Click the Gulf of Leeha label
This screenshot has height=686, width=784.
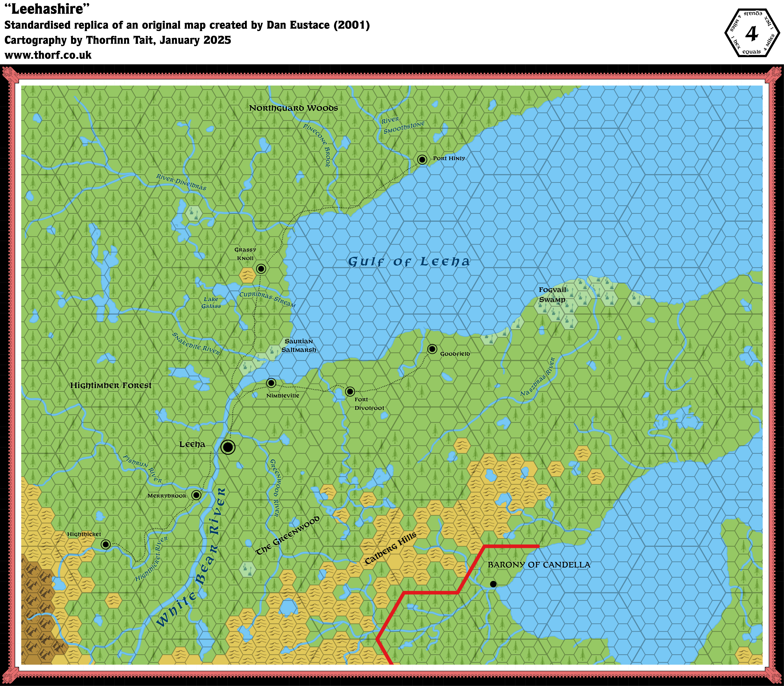pos(408,262)
